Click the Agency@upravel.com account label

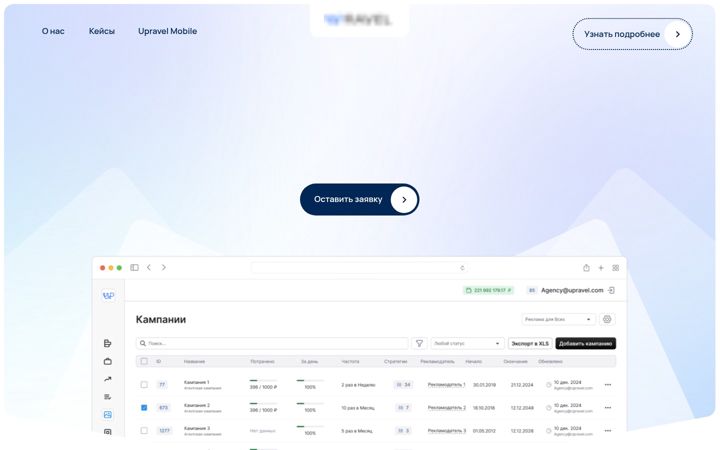572,290
